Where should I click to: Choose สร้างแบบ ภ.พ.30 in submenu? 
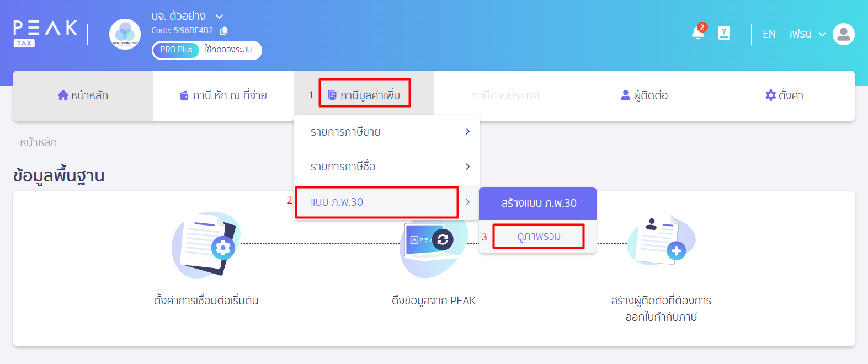[538, 204]
